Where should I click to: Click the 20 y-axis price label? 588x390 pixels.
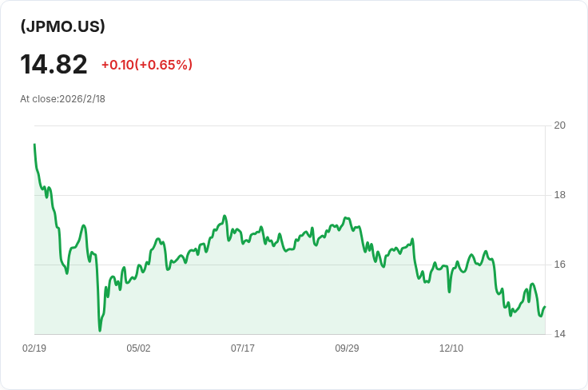point(559,125)
